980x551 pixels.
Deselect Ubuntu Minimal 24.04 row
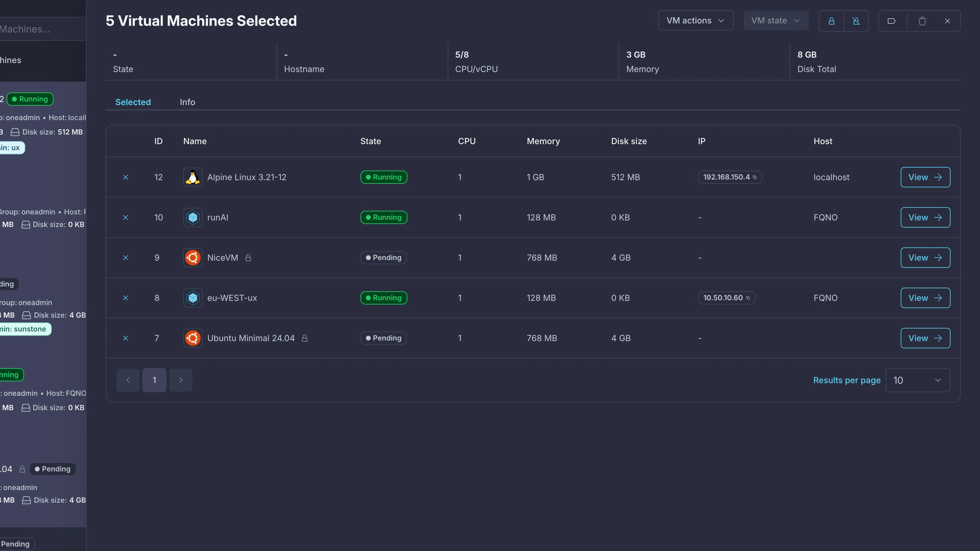click(126, 338)
